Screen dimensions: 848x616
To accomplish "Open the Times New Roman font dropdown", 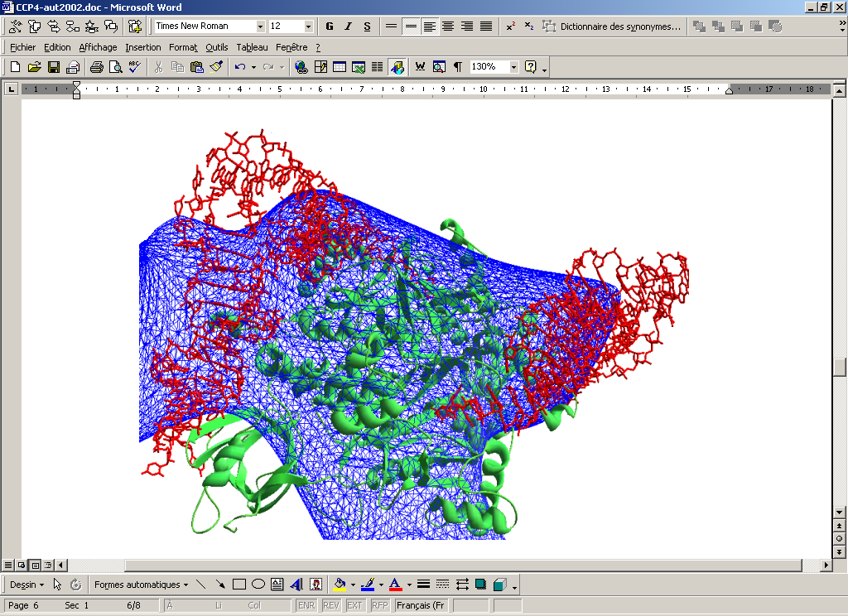I will pyautogui.click(x=260, y=26).
